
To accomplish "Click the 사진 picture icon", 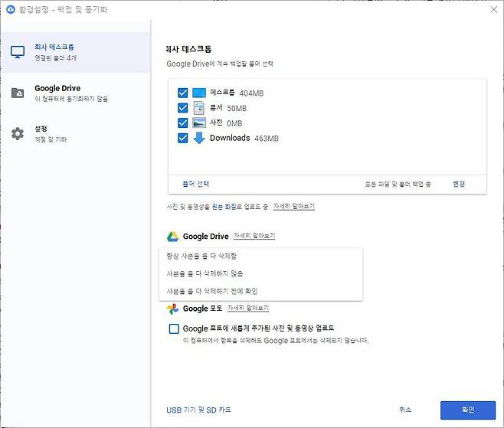I will pos(199,123).
